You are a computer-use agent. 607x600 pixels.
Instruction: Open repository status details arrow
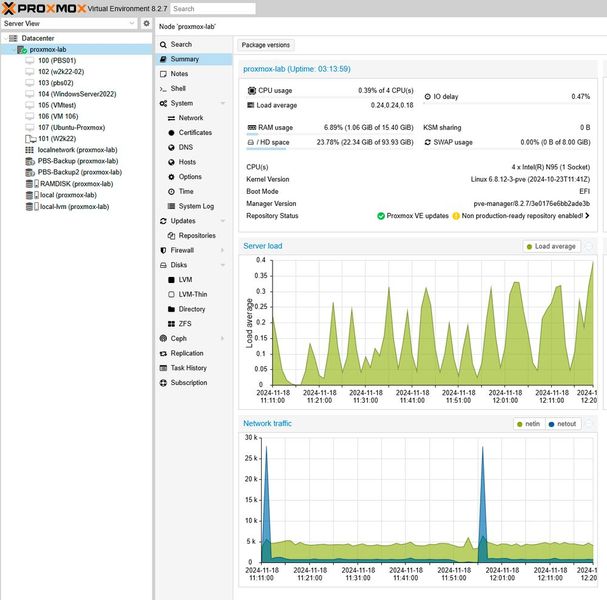pos(587,216)
